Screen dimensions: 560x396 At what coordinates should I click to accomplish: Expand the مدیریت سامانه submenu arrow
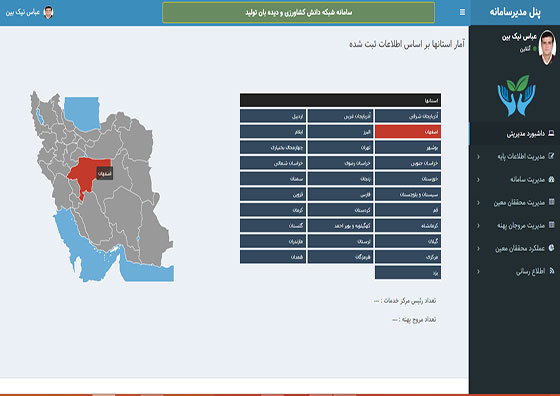478,179
